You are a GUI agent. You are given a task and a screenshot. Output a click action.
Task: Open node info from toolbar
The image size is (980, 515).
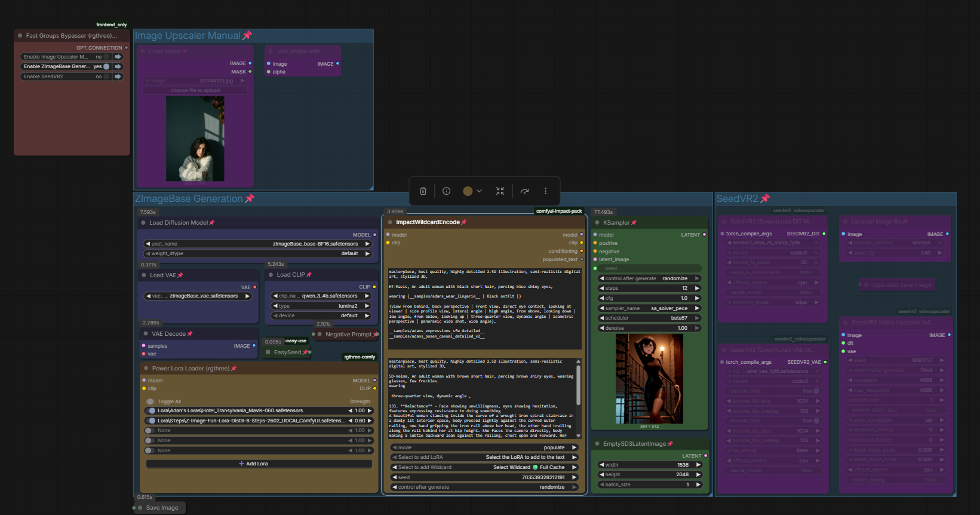(446, 191)
